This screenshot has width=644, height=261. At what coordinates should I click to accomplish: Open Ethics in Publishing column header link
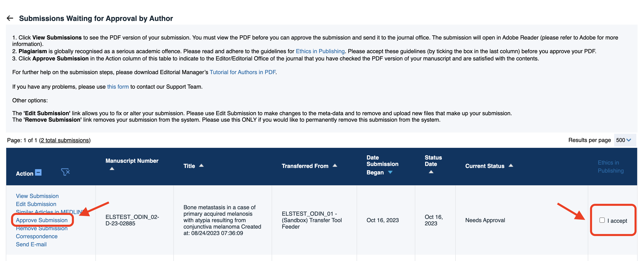(611, 167)
